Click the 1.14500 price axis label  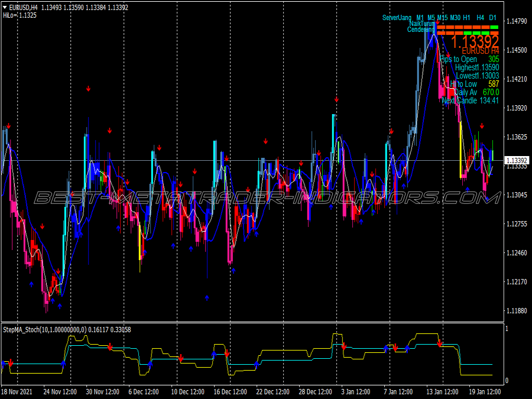pos(517,50)
